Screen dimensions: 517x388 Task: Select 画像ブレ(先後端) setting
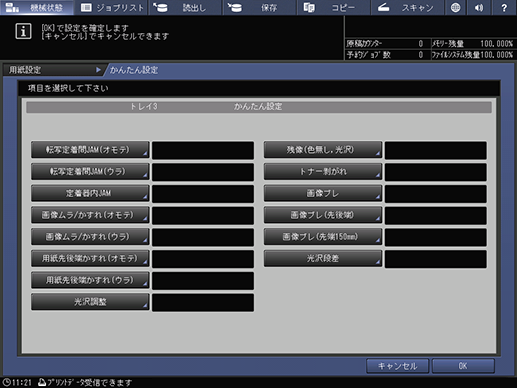323,215
